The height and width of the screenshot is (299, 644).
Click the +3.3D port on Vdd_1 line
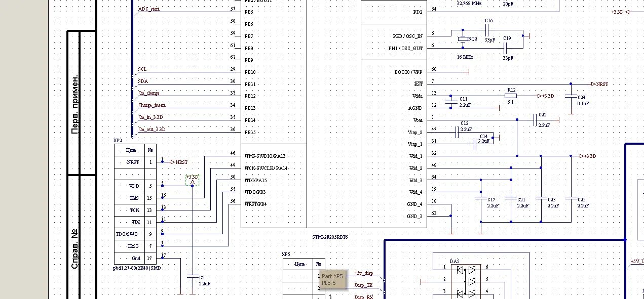pos(588,156)
